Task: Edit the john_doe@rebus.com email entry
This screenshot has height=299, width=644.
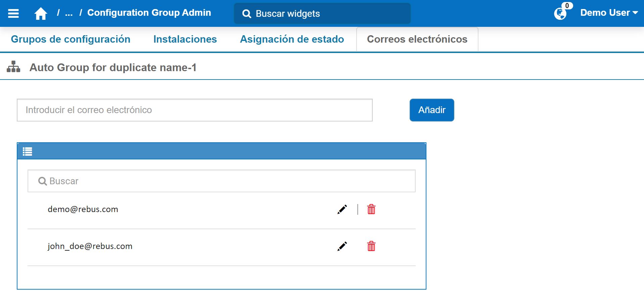Action: [342, 246]
